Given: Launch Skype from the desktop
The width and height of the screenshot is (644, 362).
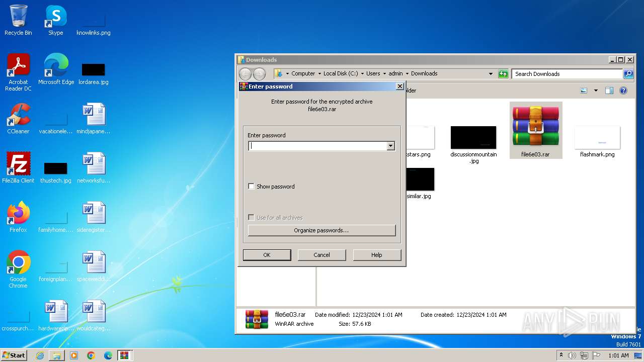Looking at the screenshot, I should tap(55, 20).
